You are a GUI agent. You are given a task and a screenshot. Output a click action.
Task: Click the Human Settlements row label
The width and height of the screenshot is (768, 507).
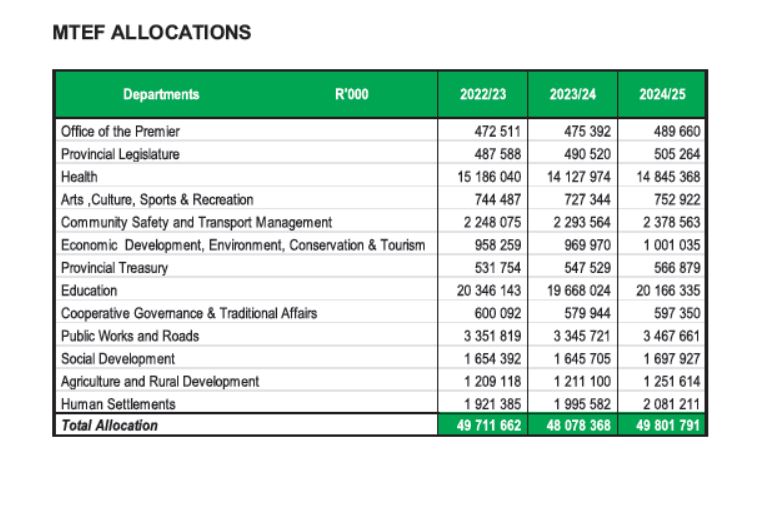(118, 404)
